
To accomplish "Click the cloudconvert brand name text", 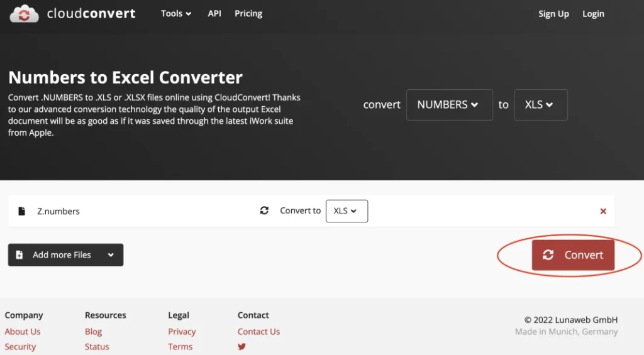I will point(91,13).
